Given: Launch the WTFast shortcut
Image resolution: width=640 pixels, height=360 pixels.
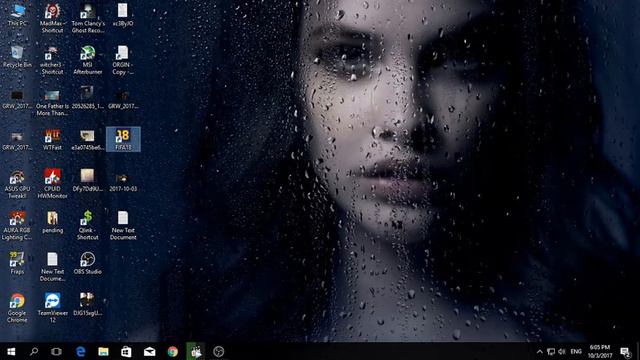Looking at the screenshot, I should pyautogui.click(x=52, y=140).
